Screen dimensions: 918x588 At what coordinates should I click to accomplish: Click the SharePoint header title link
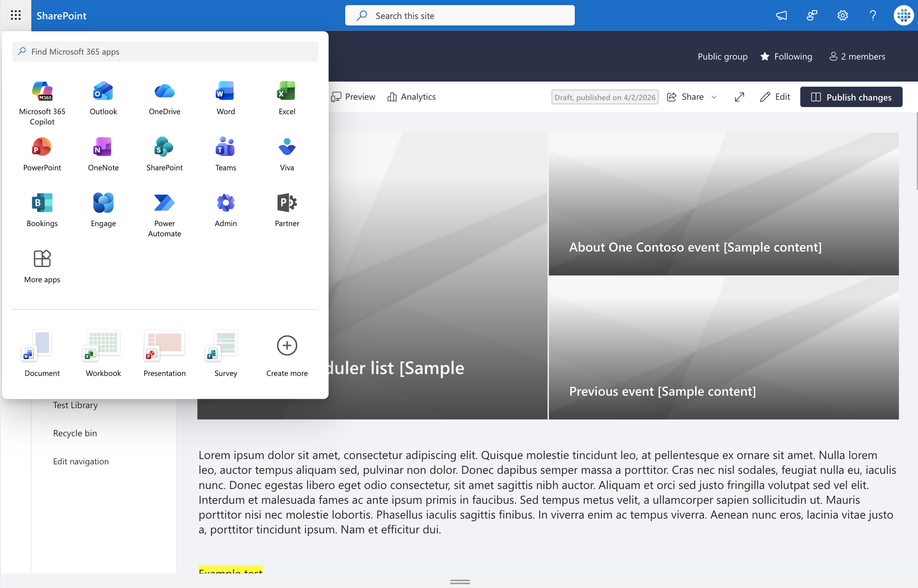click(x=61, y=16)
